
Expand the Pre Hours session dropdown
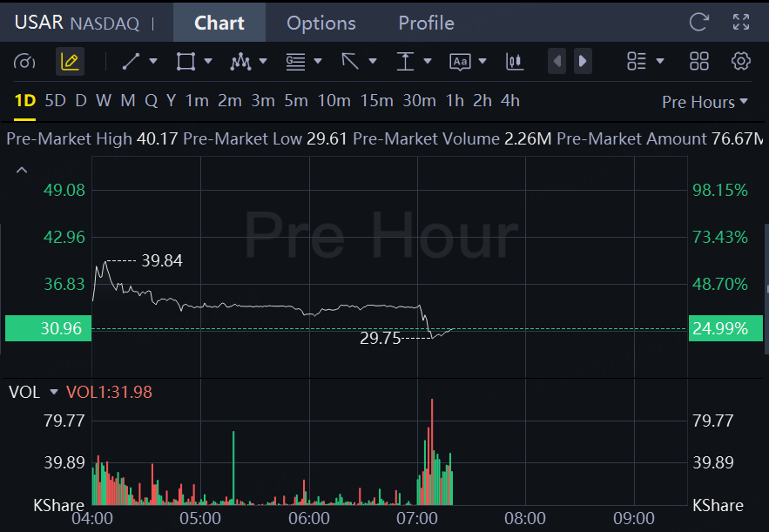click(705, 102)
